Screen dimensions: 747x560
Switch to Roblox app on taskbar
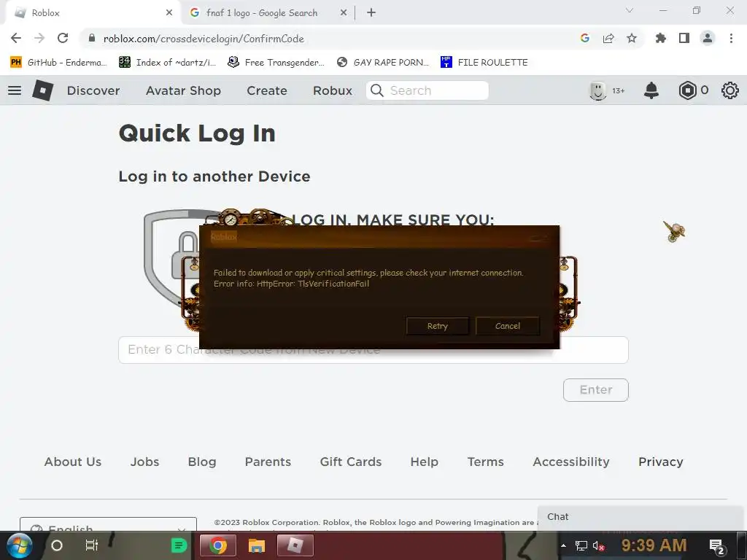(295, 545)
